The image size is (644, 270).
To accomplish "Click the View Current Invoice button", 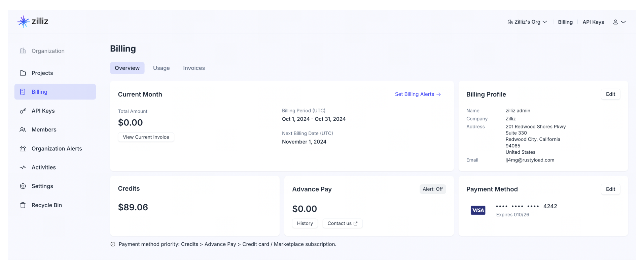I will click(x=146, y=137).
